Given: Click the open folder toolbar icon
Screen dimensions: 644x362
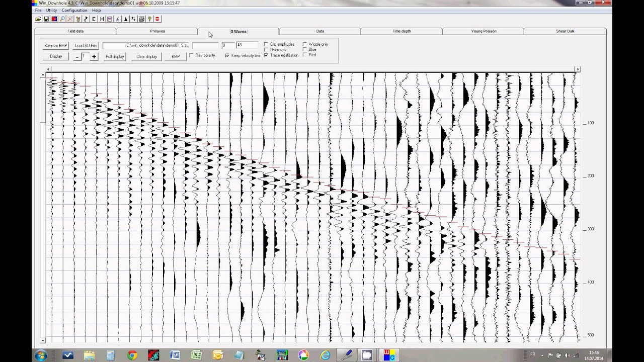Looking at the screenshot, I should pyautogui.click(x=38, y=19).
